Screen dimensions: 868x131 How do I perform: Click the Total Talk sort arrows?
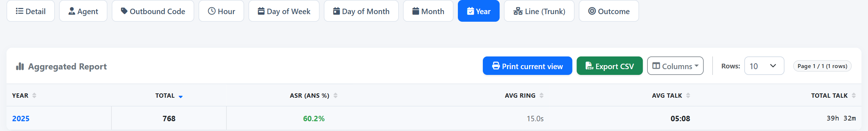tap(854, 96)
